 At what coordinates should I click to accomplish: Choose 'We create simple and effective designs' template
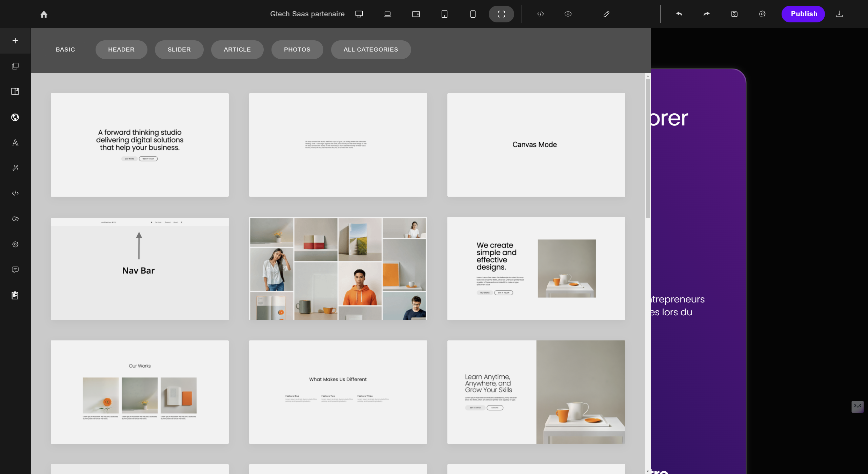tap(536, 269)
